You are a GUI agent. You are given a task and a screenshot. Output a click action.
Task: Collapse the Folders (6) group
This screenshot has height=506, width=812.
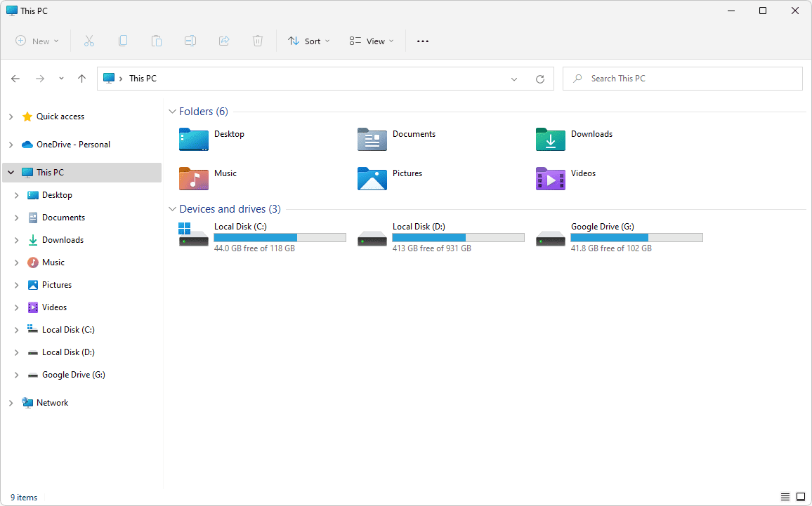click(x=172, y=112)
